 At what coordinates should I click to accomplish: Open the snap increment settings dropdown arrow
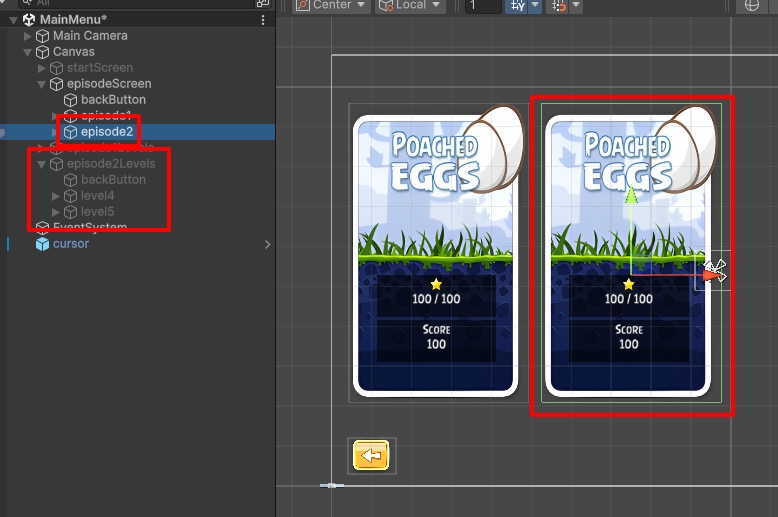[576, 5]
